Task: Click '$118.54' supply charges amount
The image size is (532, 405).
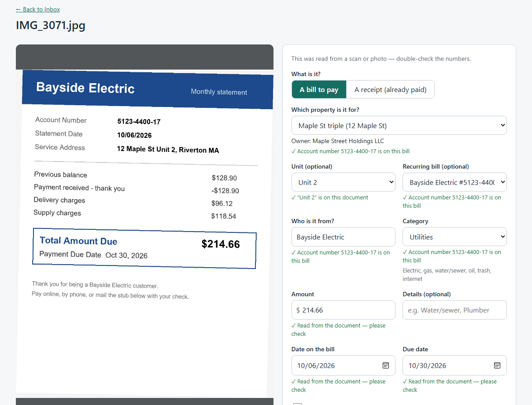Action: pyautogui.click(x=224, y=216)
